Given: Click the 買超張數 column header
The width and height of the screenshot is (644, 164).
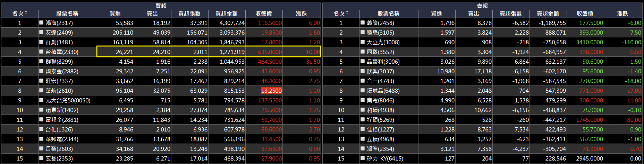Looking at the screenshot, I should pos(189,13).
